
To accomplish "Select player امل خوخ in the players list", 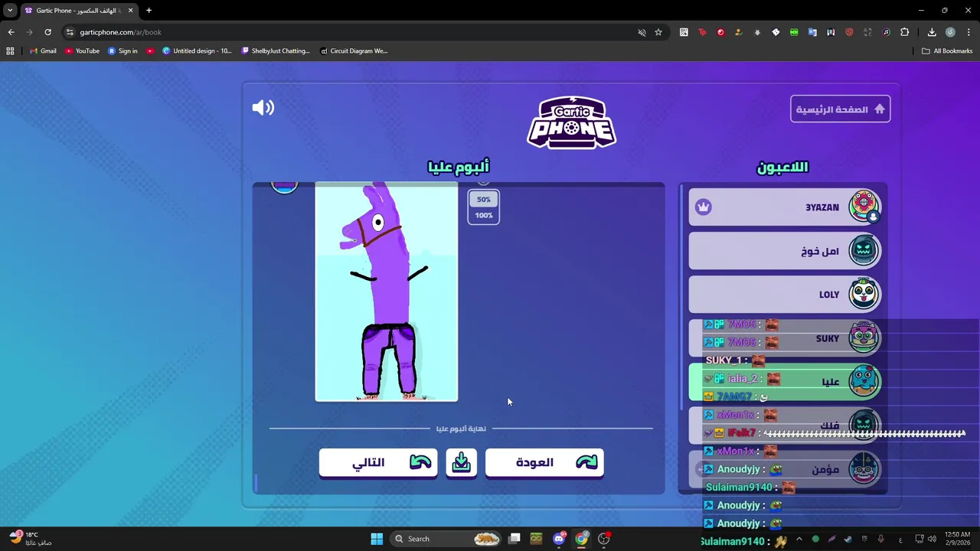I will pos(785,251).
